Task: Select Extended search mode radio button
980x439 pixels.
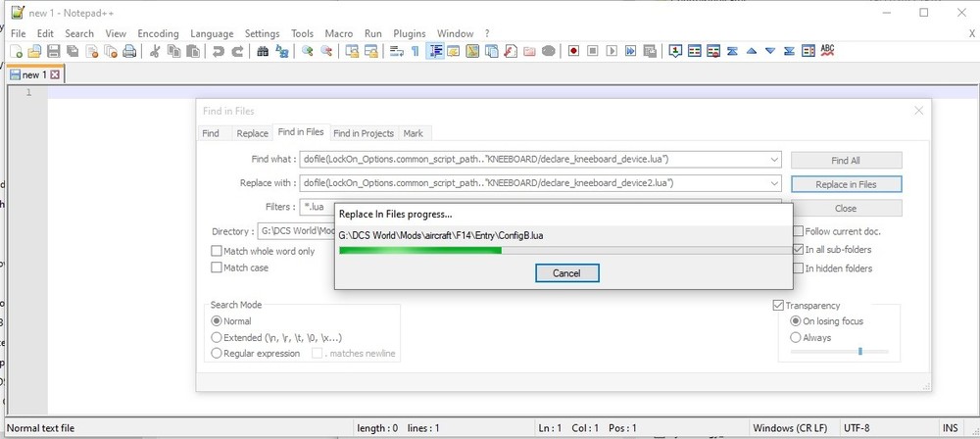Action: point(217,338)
